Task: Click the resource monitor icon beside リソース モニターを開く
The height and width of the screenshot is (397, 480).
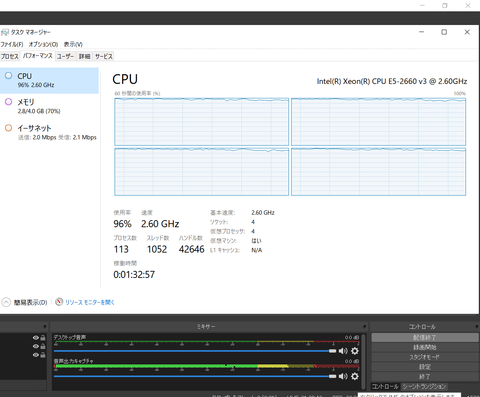Action: pyautogui.click(x=59, y=302)
